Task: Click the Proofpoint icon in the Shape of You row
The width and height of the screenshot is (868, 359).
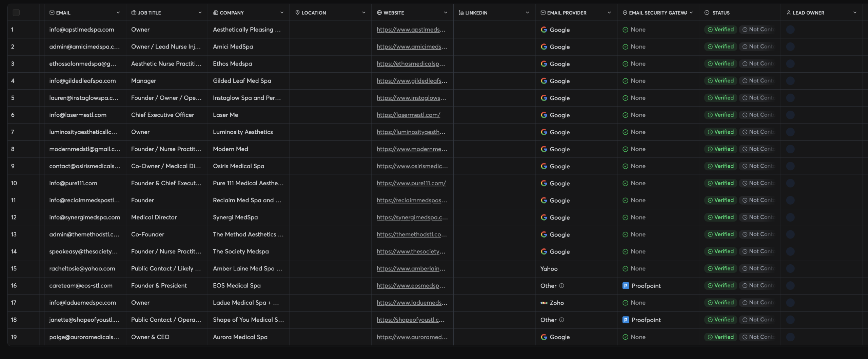Action: pyautogui.click(x=626, y=320)
